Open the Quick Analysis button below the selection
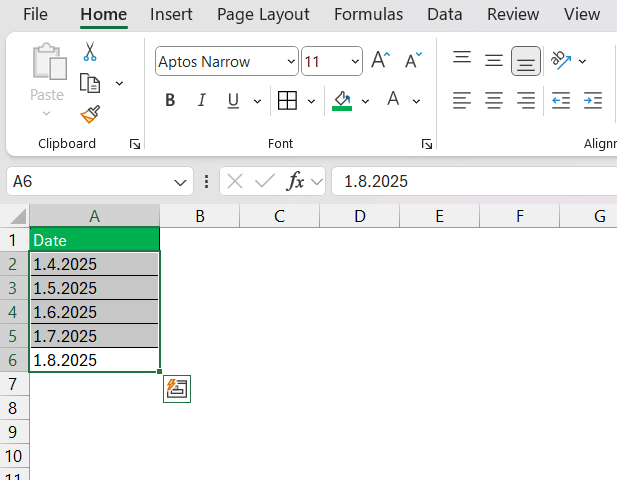The height and width of the screenshot is (480, 617). click(177, 389)
